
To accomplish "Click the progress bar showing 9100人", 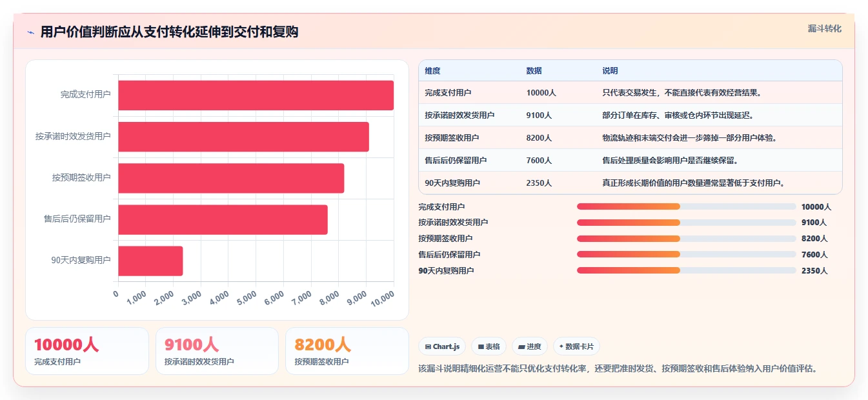I will [687, 223].
